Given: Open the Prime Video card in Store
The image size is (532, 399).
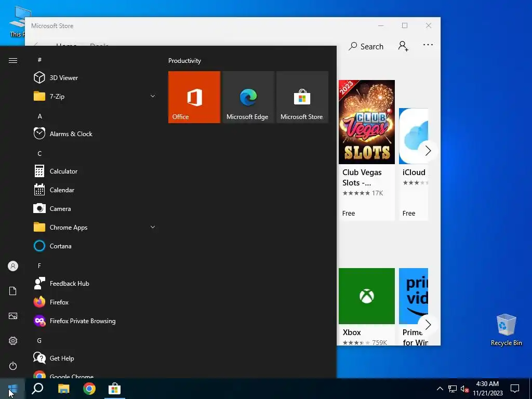Looking at the screenshot, I should coord(414,307).
